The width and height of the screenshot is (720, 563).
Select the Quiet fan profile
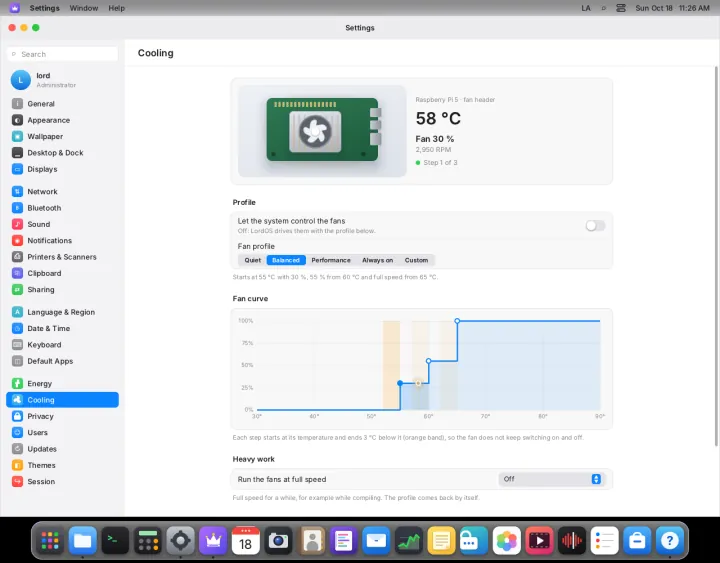[x=253, y=260]
